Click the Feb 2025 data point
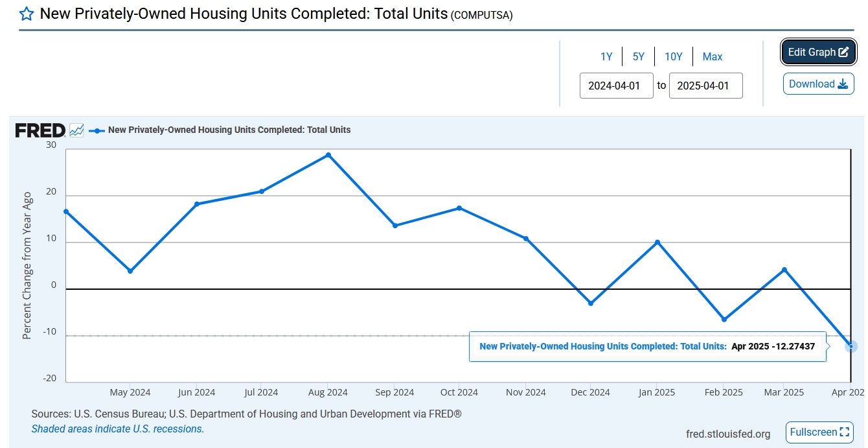Image resolution: width=868 pixels, height=448 pixels. (x=724, y=320)
